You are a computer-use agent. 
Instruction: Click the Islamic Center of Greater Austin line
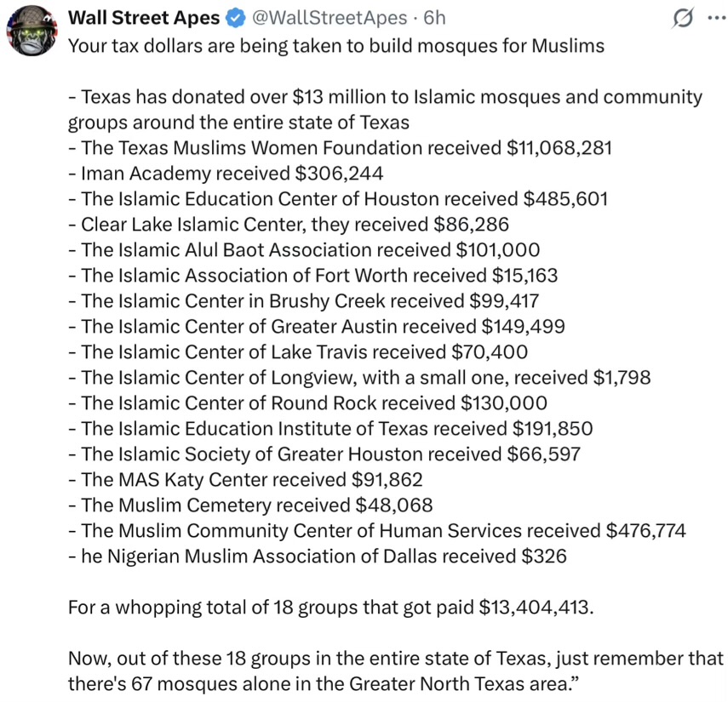[316, 327]
